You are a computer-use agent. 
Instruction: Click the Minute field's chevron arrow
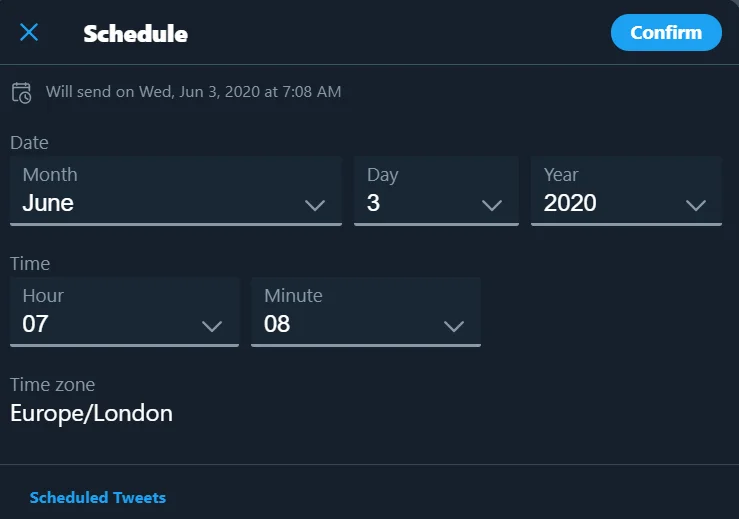pyautogui.click(x=453, y=326)
